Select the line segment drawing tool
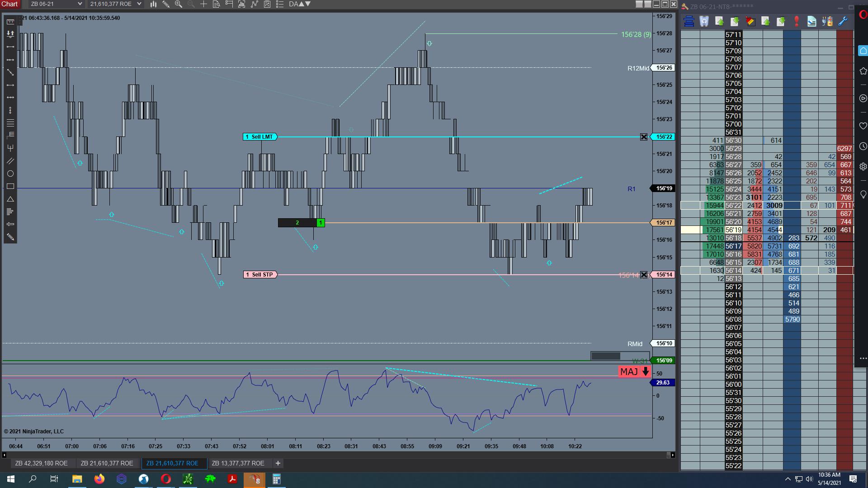The height and width of the screenshot is (488, 868). pyautogui.click(x=10, y=47)
